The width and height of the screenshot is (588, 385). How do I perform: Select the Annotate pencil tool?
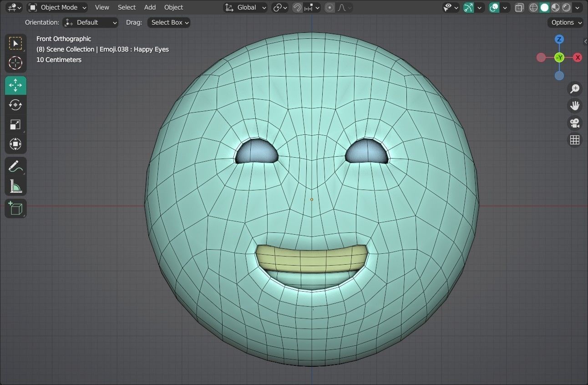click(15, 166)
